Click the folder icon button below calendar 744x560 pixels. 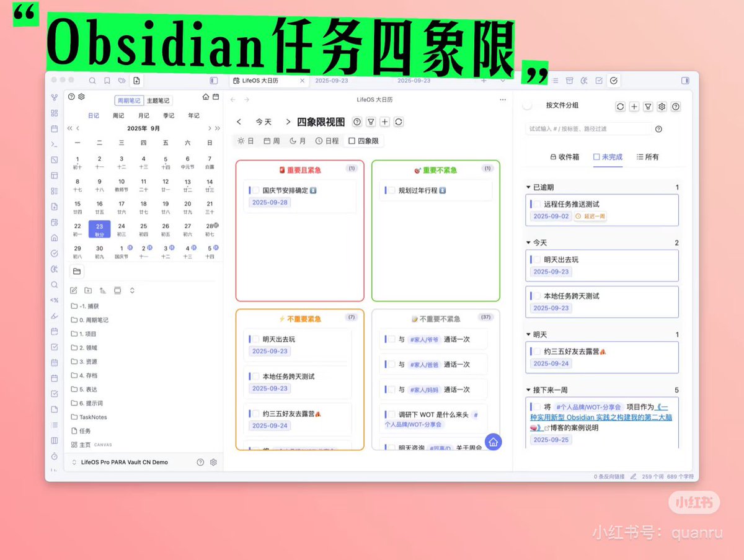point(77,271)
